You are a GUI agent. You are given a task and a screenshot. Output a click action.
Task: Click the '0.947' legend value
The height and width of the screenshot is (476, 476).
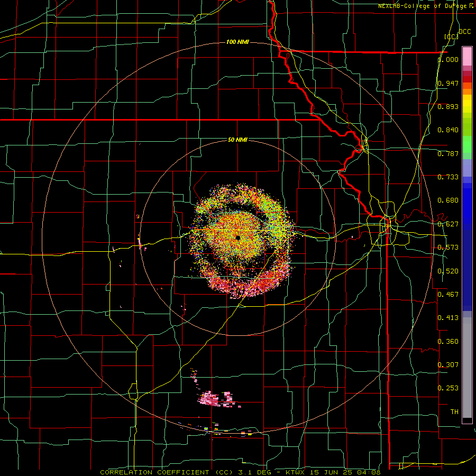[448, 83]
